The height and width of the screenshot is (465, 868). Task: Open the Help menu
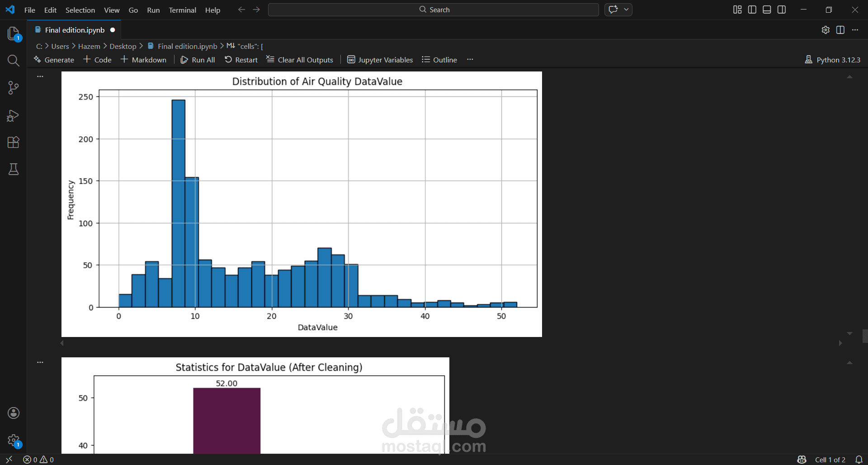pos(212,10)
